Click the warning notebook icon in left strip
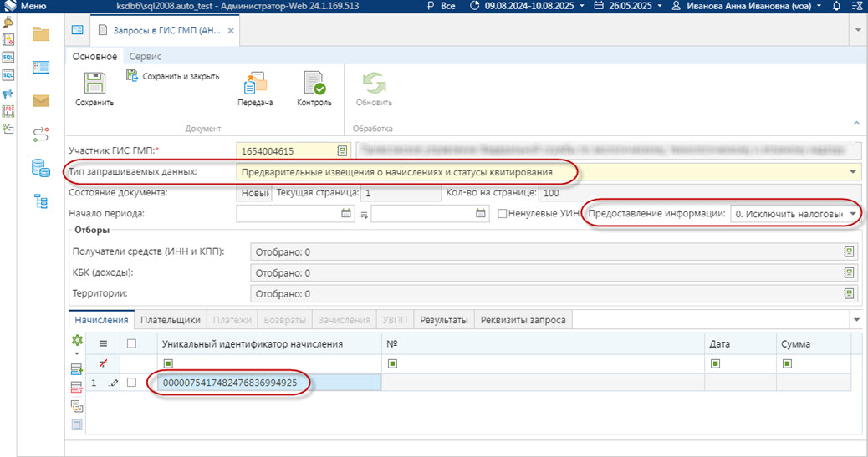 click(x=8, y=40)
